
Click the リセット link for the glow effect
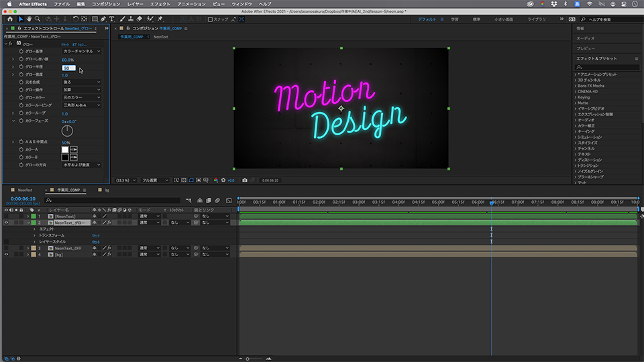coord(65,44)
